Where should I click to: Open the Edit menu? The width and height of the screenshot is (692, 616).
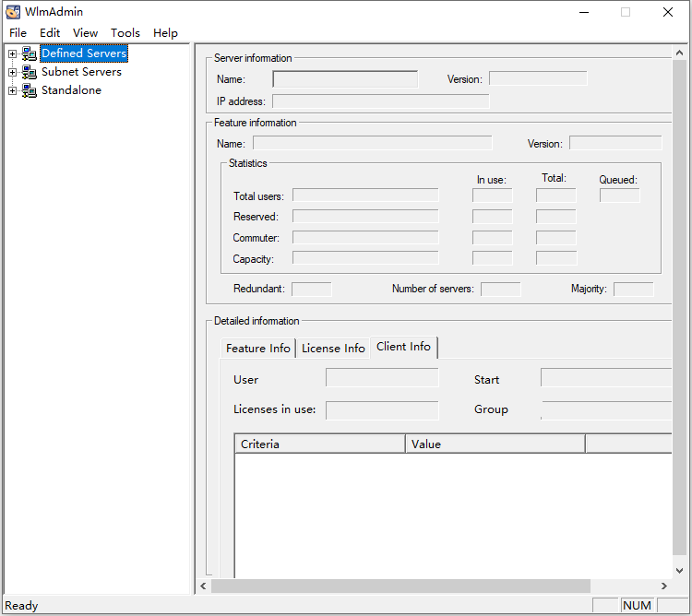[50, 33]
